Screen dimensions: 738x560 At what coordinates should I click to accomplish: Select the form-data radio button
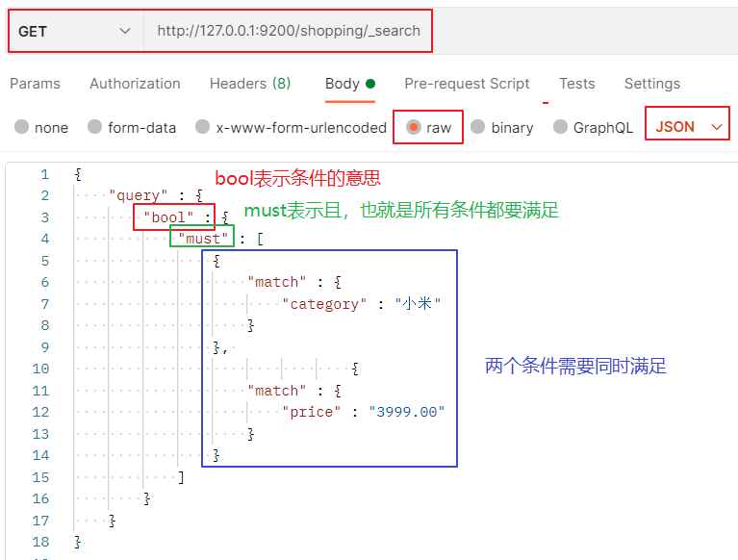[x=94, y=127]
